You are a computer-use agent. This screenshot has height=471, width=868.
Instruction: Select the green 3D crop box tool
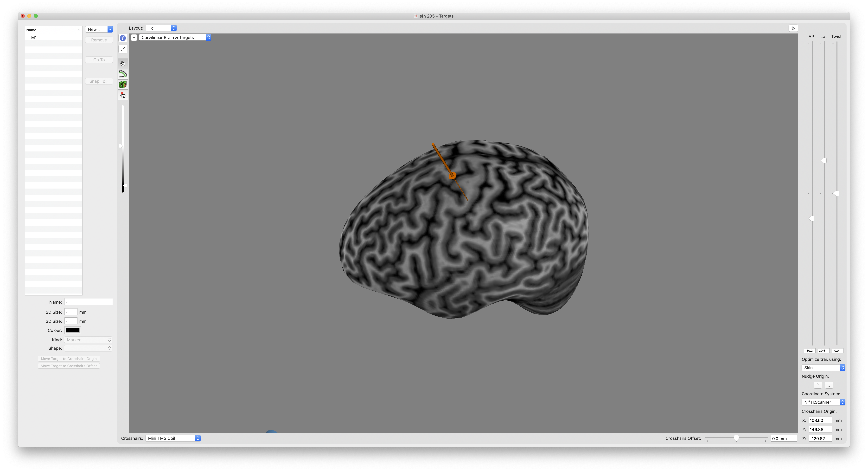[x=123, y=85]
